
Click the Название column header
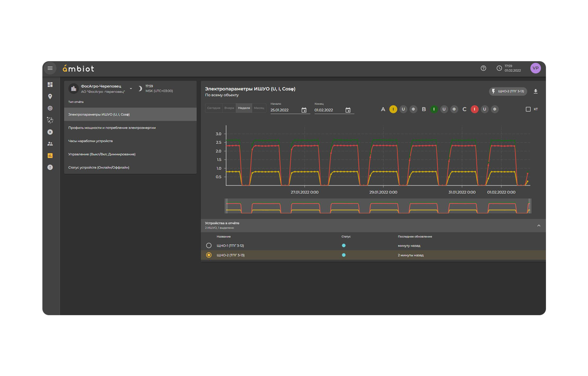point(224,237)
